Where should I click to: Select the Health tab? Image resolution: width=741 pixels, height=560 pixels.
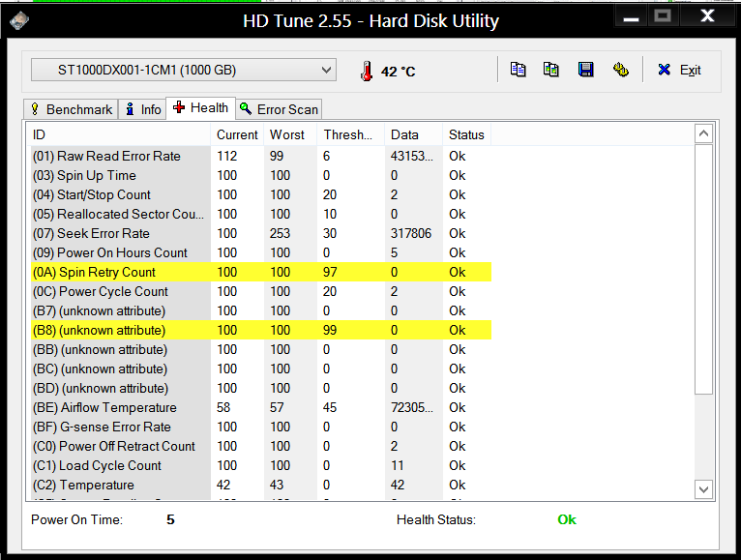coord(201,107)
